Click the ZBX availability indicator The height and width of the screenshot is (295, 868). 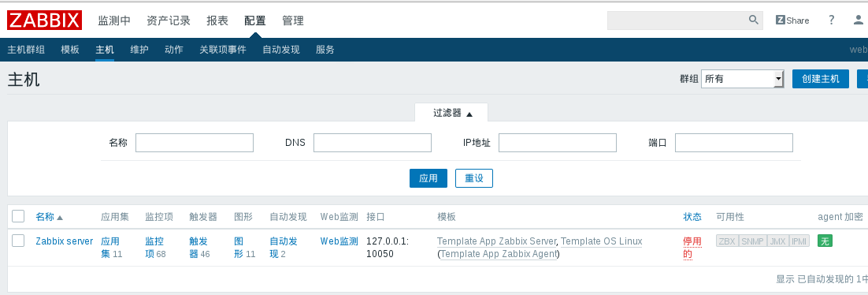click(727, 241)
